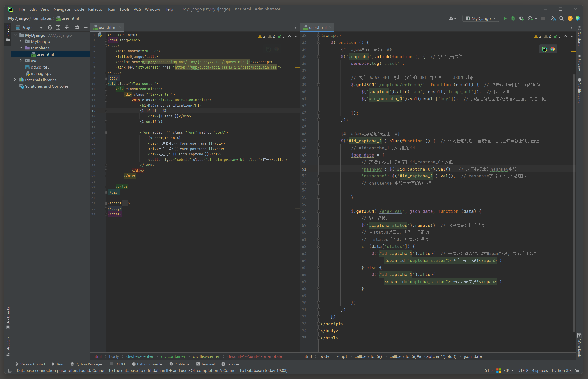Click the Debug bug icon
The image size is (588, 379).
click(x=513, y=18)
